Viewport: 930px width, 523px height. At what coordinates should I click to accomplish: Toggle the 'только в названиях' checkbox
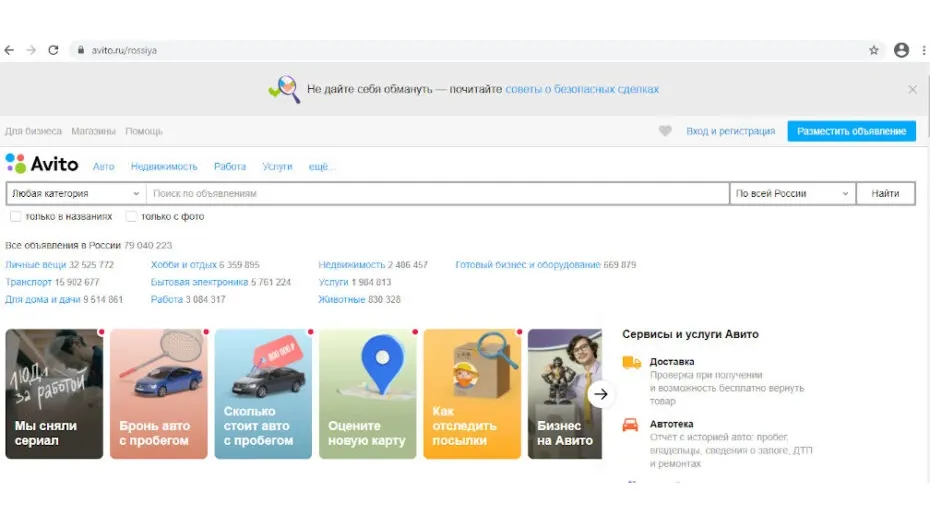pyautogui.click(x=15, y=216)
